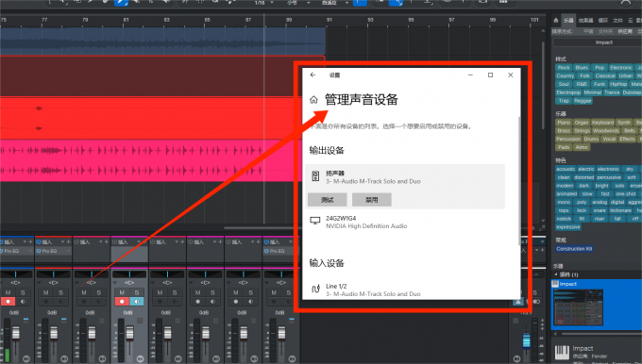Click the 禁用 button to disable speaker
The width and height of the screenshot is (642, 364).
(372, 200)
